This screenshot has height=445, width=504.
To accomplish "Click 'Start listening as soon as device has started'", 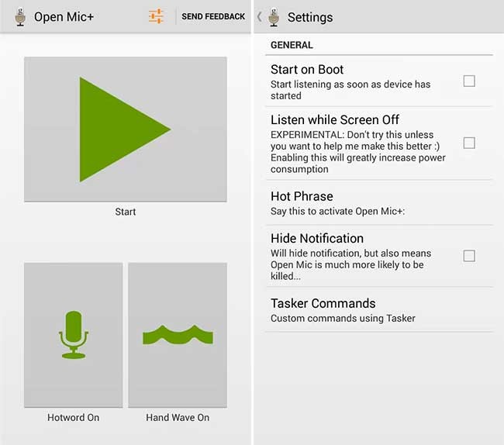I will click(x=350, y=90).
